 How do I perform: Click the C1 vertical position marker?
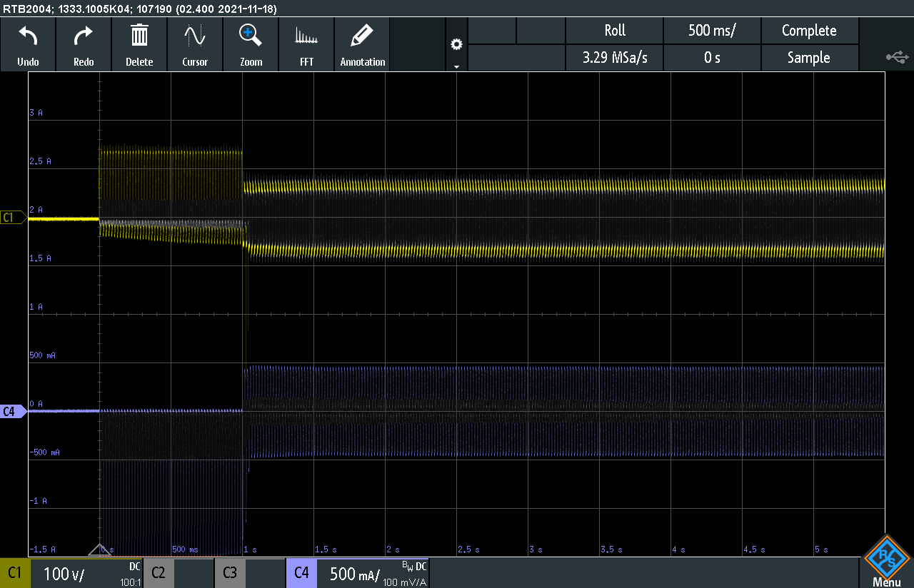[x=11, y=217]
